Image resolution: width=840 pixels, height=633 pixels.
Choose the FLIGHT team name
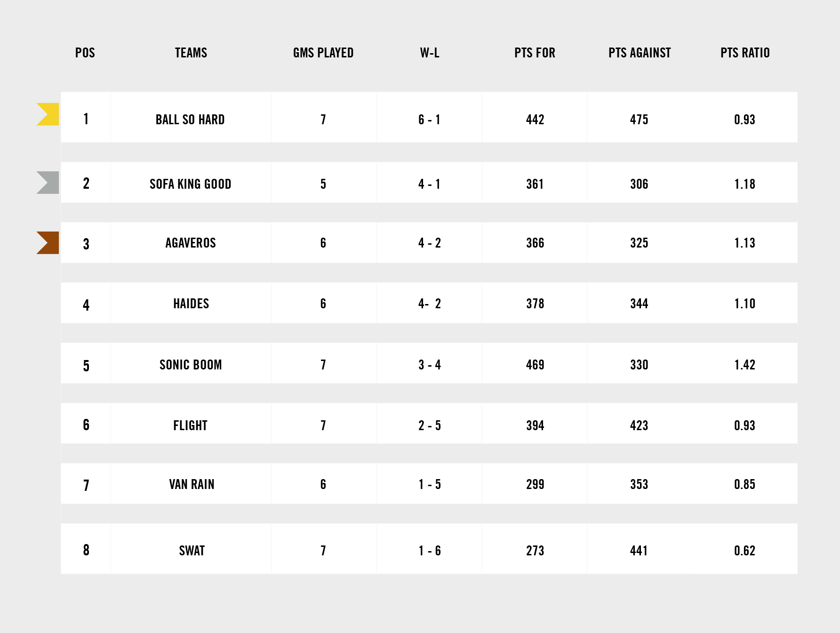pos(190,425)
